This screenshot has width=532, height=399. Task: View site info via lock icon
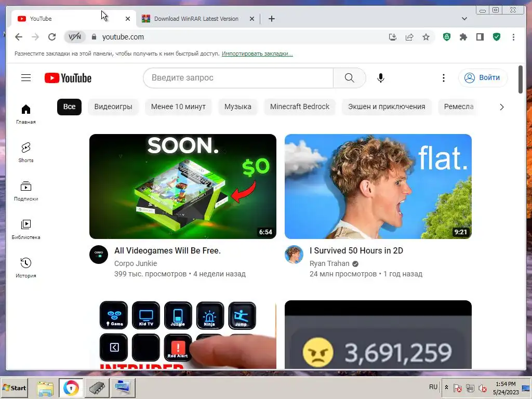(x=94, y=37)
